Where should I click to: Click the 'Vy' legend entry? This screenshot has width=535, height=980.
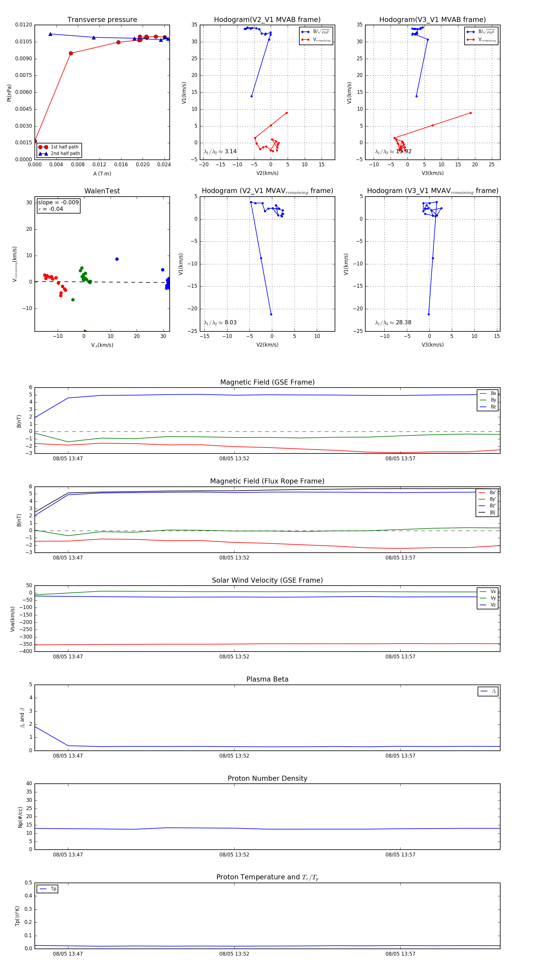tap(488, 598)
